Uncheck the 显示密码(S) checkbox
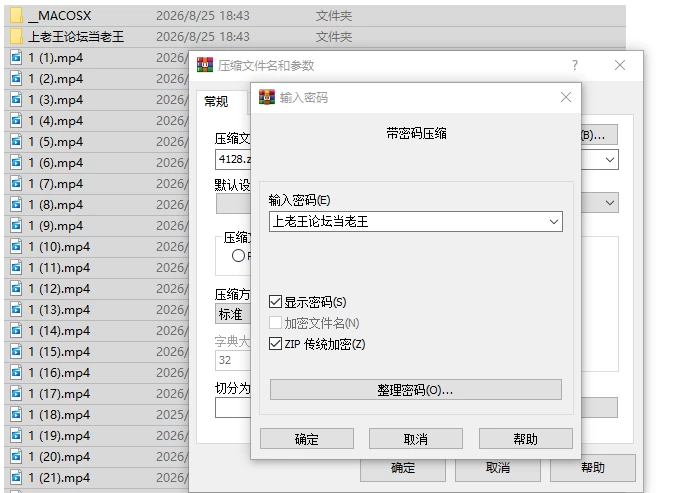 tap(275, 302)
